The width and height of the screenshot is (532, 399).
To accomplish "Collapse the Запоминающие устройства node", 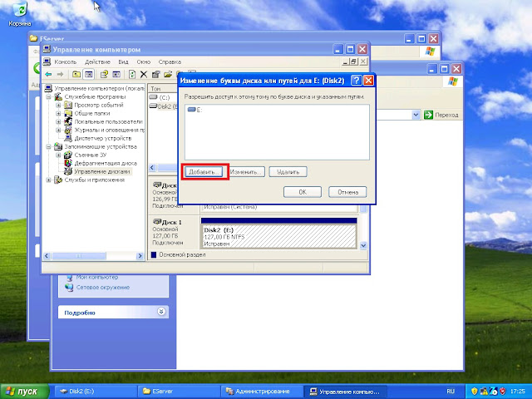I will (x=49, y=146).
